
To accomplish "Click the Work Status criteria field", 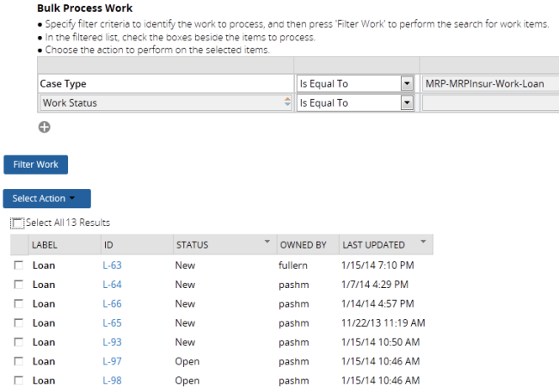I will pyautogui.click(x=159, y=103).
